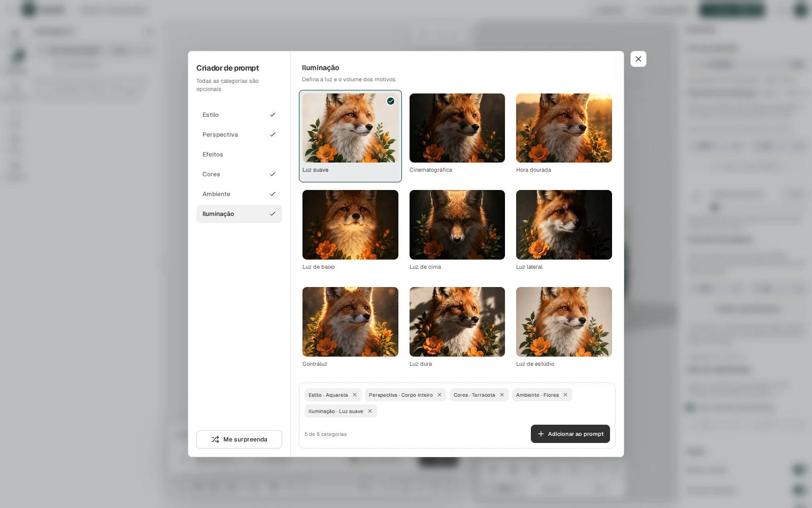Click the 'Defina a luz e o volume dos motivos.' description

pos(349,79)
